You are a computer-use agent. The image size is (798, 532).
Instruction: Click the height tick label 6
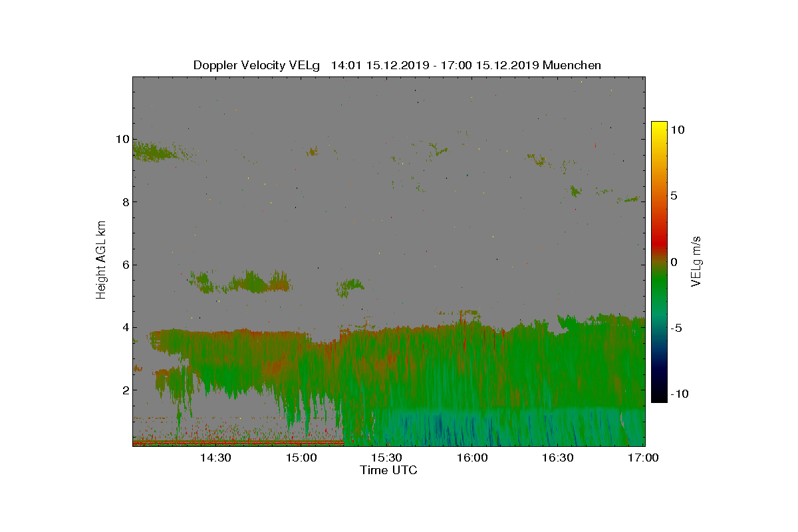click(124, 265)
